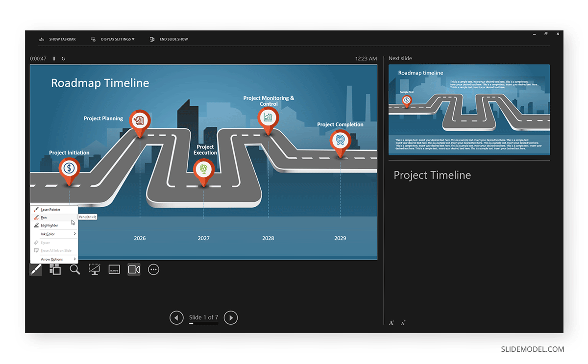
Task: Click the slide progress bar under Slide 1 of 7
Action: tap(203, 324)
